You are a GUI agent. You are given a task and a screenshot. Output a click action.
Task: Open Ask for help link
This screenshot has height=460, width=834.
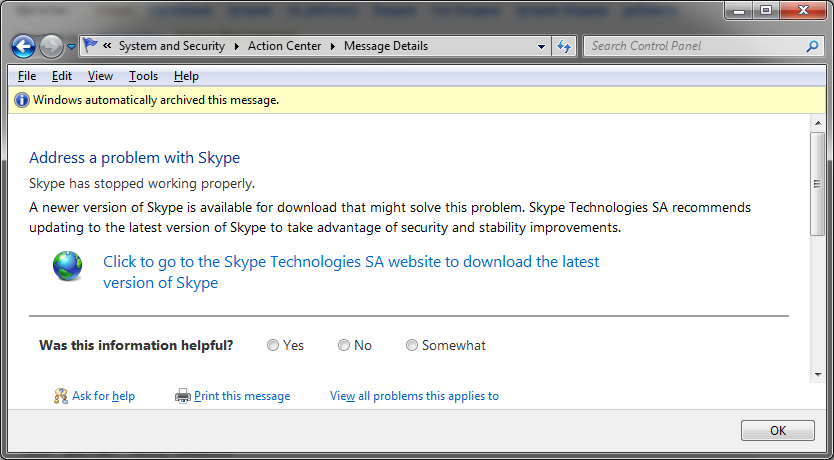pos(103,396)
